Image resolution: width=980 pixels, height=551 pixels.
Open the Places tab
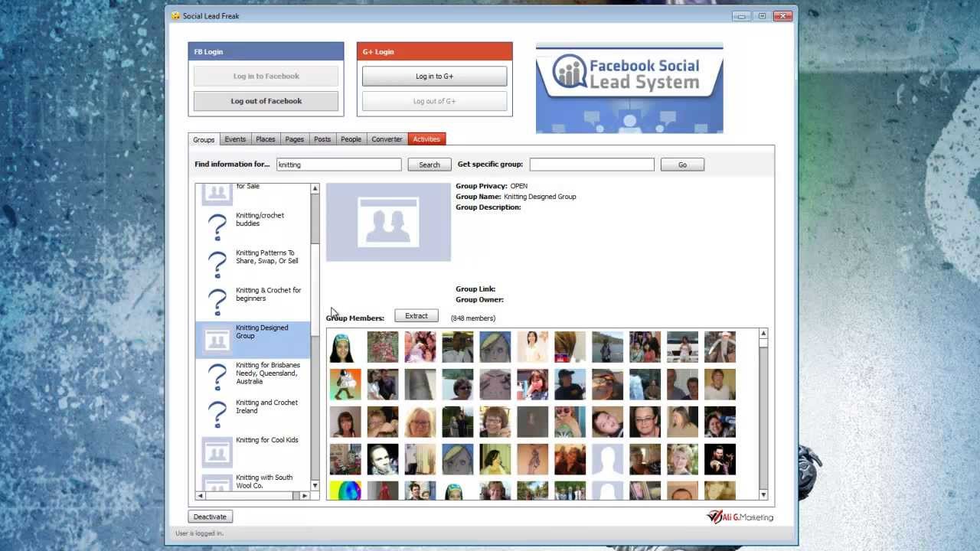[266, 139]
